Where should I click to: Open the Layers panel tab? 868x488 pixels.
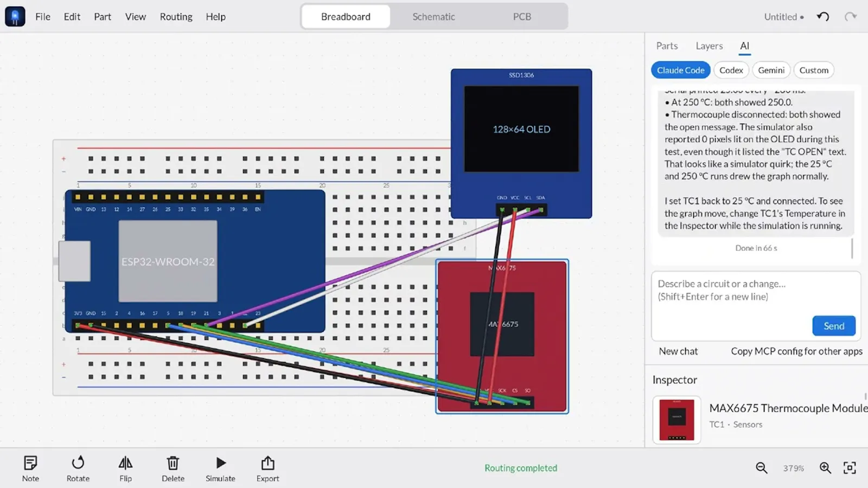click(709, 46)
